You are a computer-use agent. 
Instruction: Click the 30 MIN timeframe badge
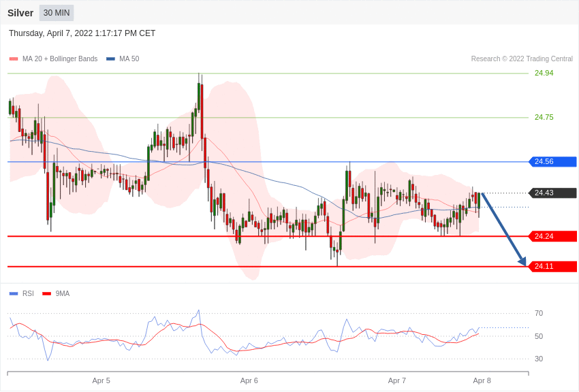click(57, 13)
